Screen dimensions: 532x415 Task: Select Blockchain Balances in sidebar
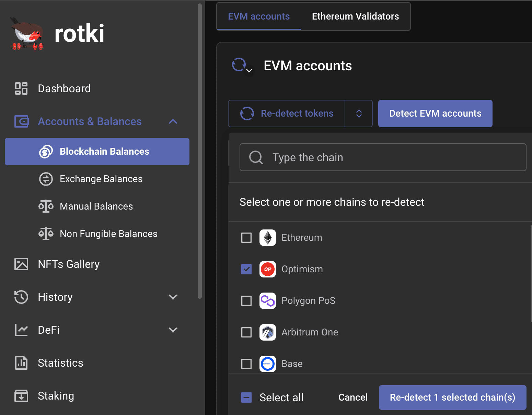tap(97, 152)
